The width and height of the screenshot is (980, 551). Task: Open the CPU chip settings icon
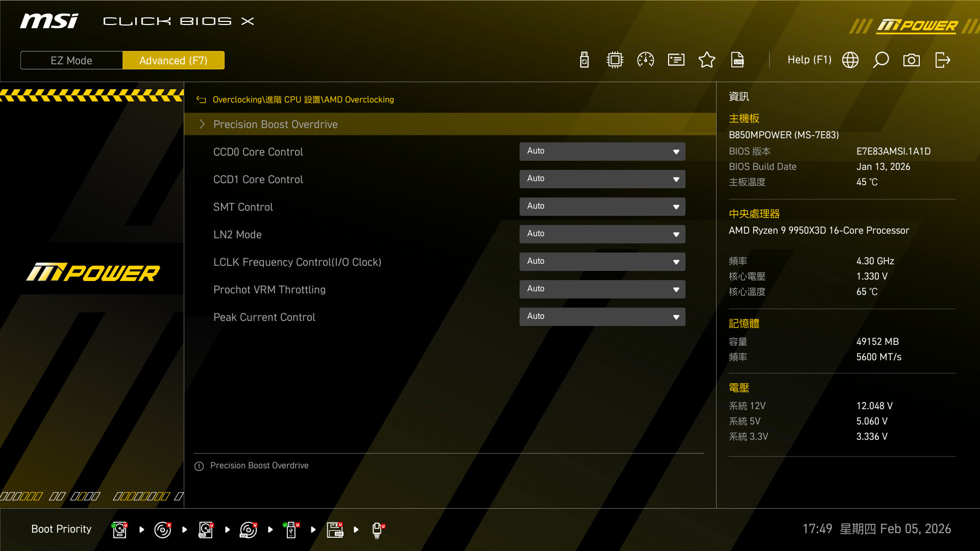coord(615,60)
